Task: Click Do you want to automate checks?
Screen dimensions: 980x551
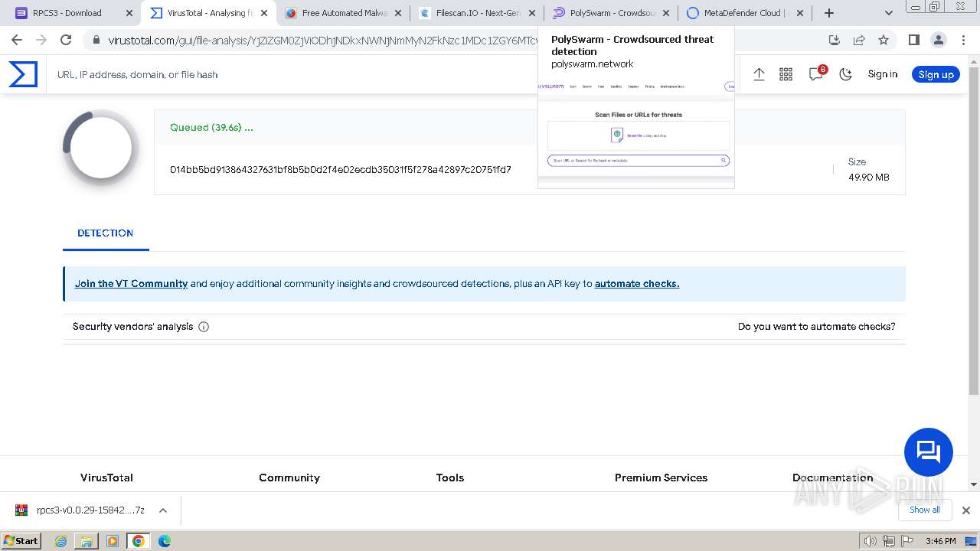Action: point(816,326)
